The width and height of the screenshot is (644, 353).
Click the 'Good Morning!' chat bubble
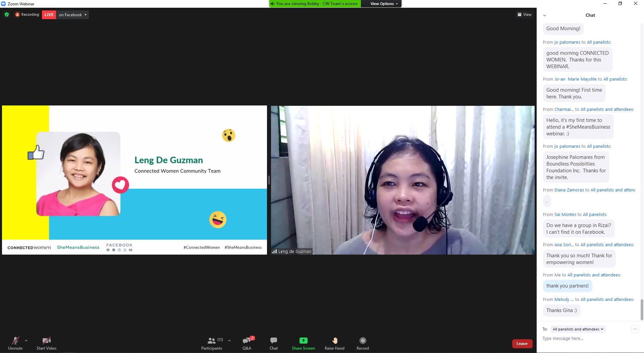point(563,29)
